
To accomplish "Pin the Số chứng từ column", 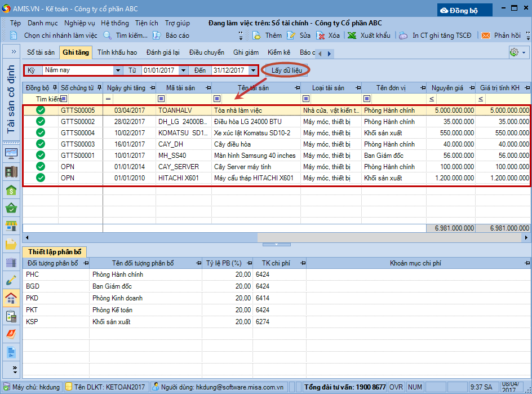I will coord(99,88).
